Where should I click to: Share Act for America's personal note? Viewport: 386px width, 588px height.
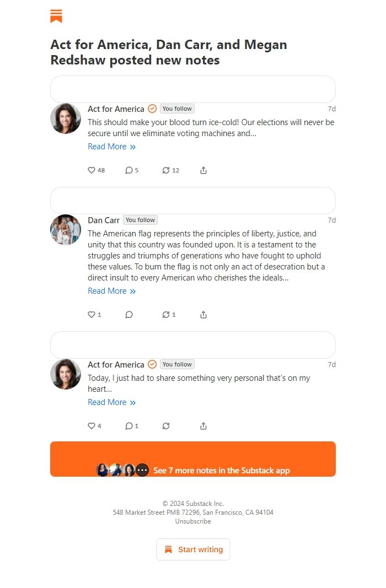click(x=203, y=426)
